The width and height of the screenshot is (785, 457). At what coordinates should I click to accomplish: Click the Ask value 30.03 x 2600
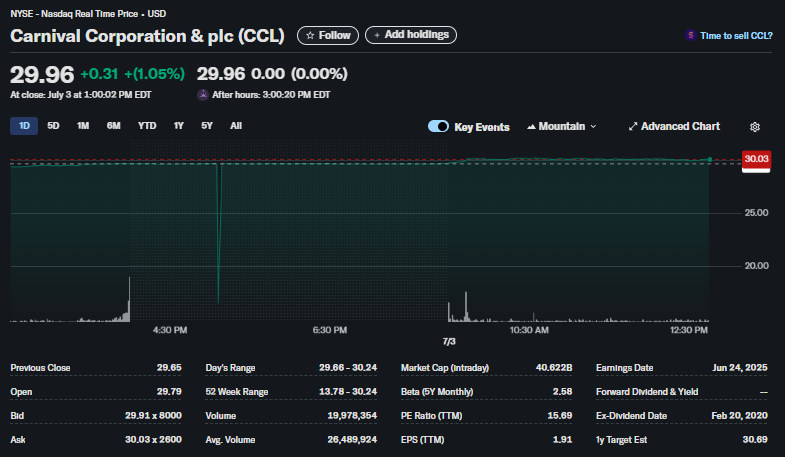pos(153,439)
